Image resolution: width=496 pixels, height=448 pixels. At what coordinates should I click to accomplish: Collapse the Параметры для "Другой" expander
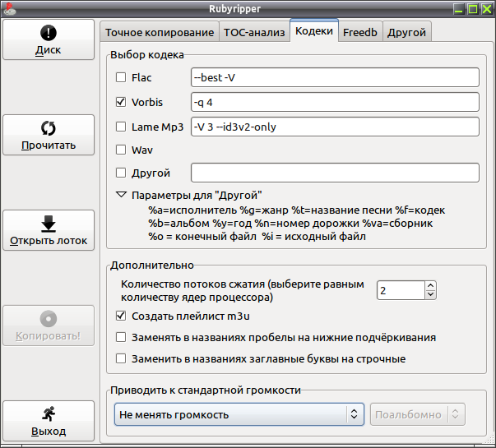click(x=122, y=195)
